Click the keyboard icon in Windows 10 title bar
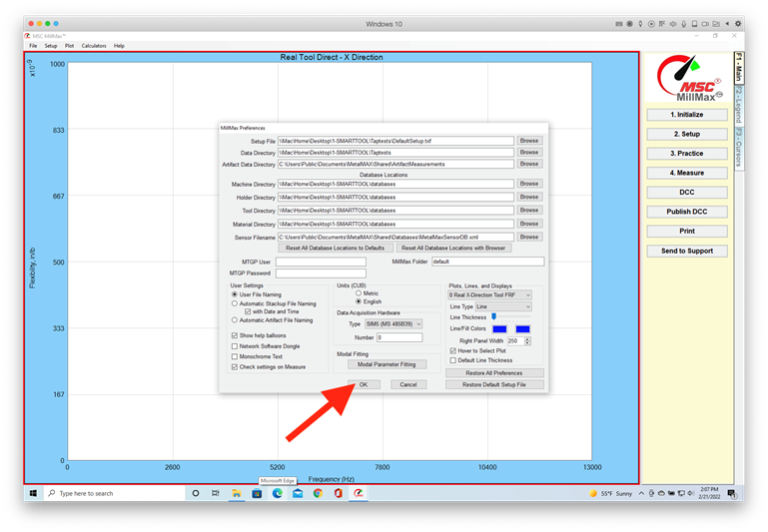Image resolution: width=768 pixels, height=532 pixels. pyautogui.click(x=619, y=24)
